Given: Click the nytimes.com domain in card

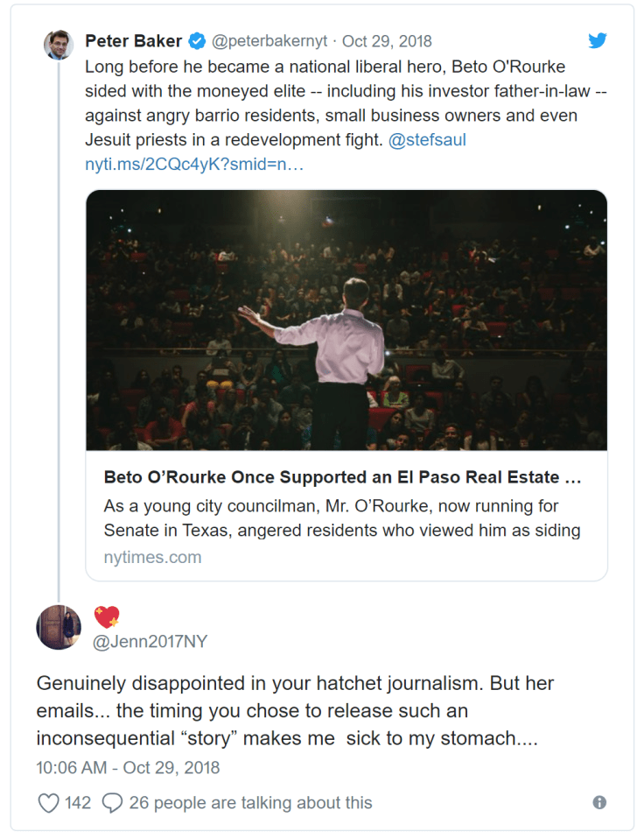Looking at the screenshot, I should (152, 557).
